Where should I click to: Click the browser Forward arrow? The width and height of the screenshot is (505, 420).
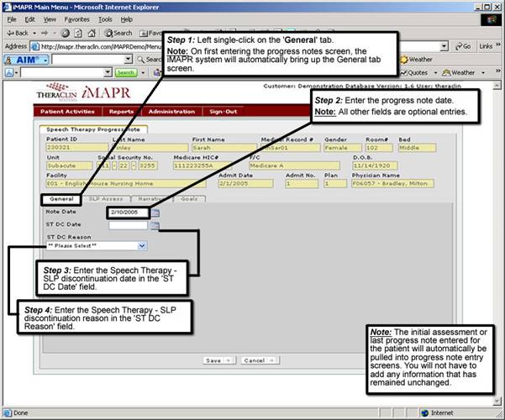[x=45, y=33]
